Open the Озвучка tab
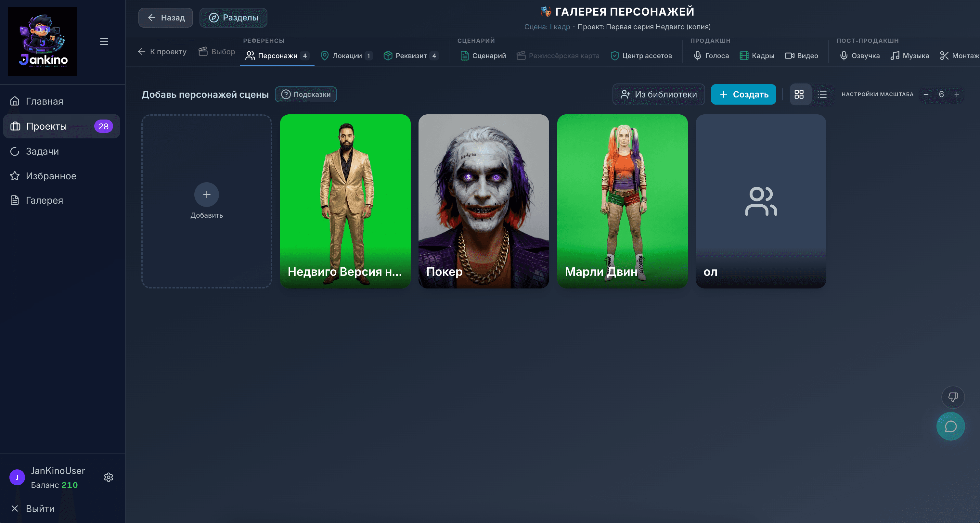 (860, 56)
